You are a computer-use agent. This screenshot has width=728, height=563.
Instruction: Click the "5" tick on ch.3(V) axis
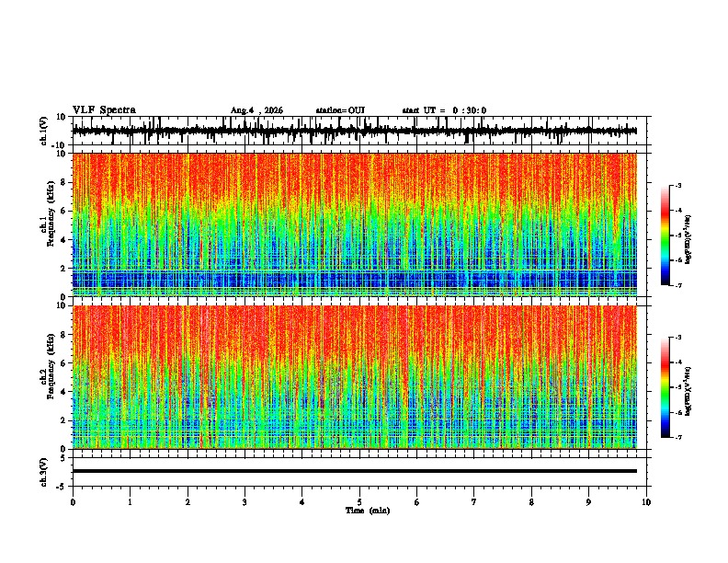63,457
